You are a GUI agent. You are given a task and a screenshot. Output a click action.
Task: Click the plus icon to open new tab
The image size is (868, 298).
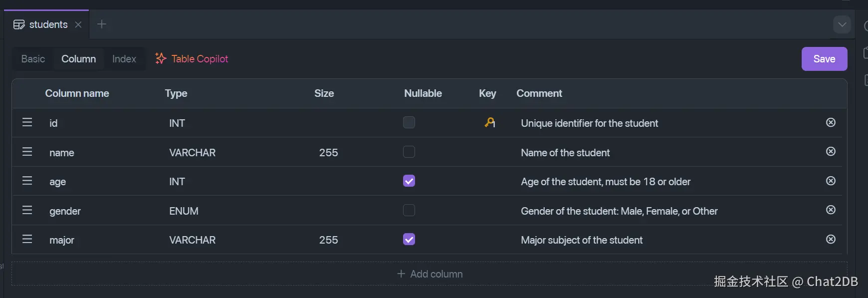(x=102, y=24)
